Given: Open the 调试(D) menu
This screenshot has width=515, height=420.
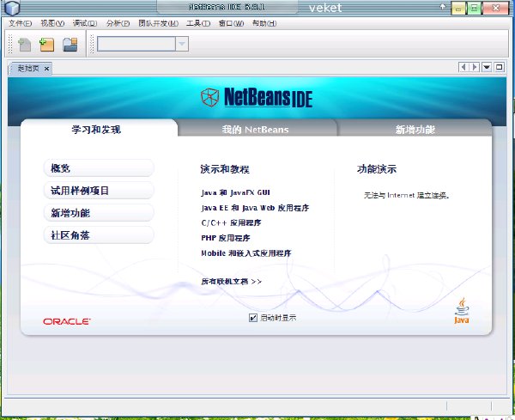Looking at the screenshot, I should (85, 23).
